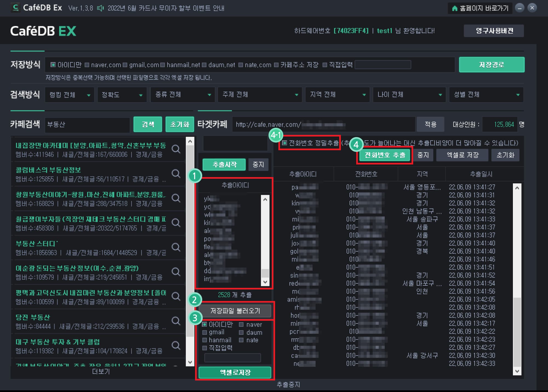Click magnifier icon for 여순광 돈되는 부동산 cafe
This screenshot has width=548, height=392.
pyautogui.click(x=176, y=272)
